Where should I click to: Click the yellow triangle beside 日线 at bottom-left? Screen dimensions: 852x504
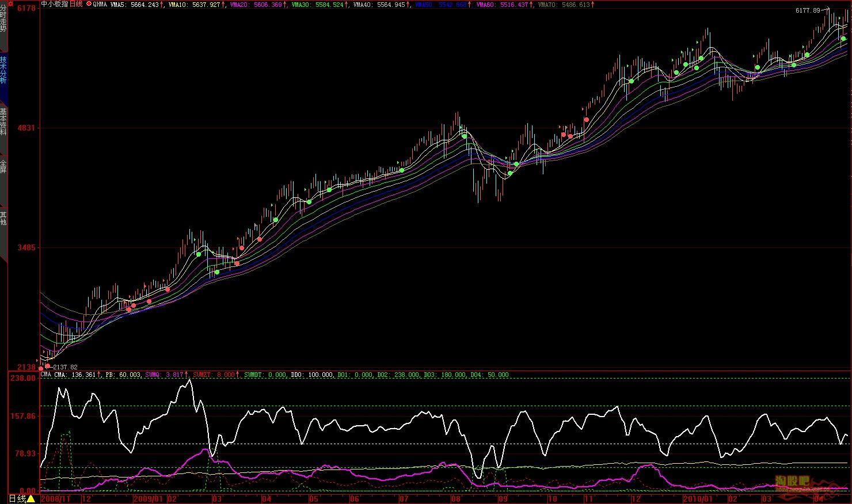pyautogui.click(x=31, y=499)
